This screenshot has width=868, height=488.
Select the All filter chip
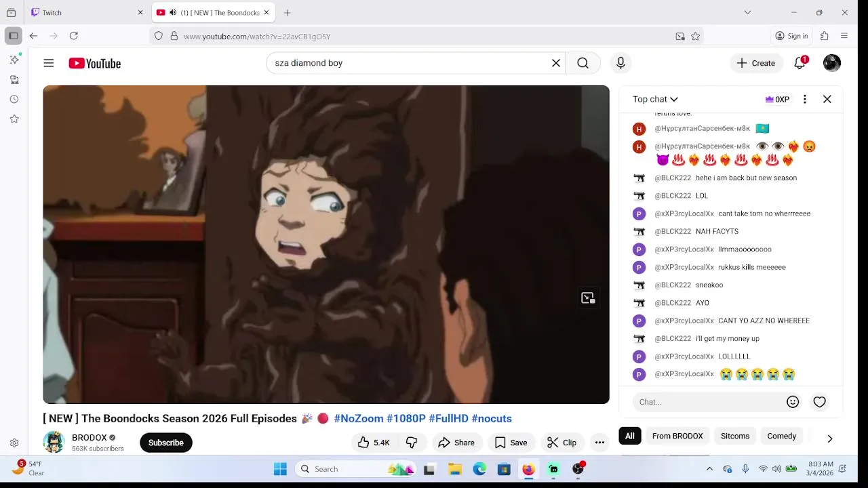click(x=630, y=436)
